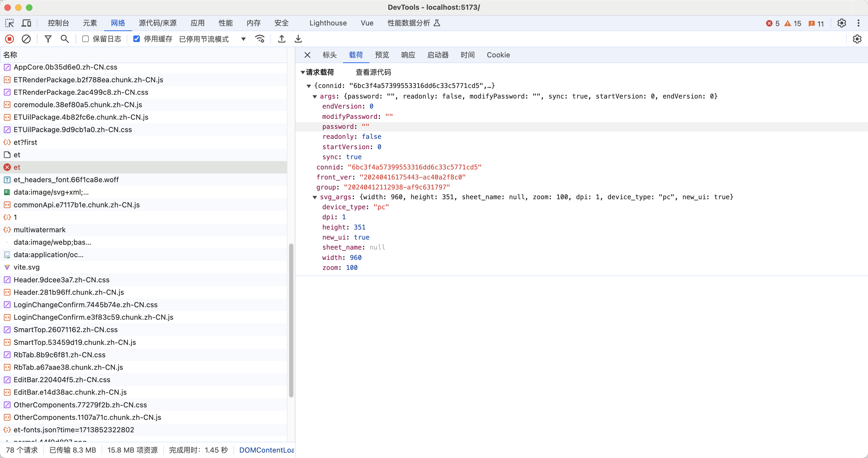Image resolution: width=868 pixels, height=458 pixels.
Task: Toggle the device toolbar icon
Action: click(26, 23)
